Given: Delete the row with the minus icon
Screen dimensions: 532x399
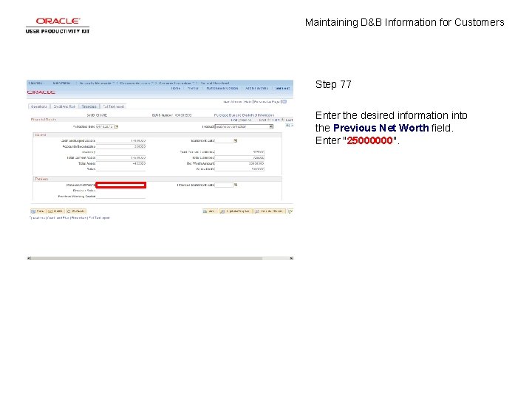Looking at the screenshot, I should tap(292, 125).
